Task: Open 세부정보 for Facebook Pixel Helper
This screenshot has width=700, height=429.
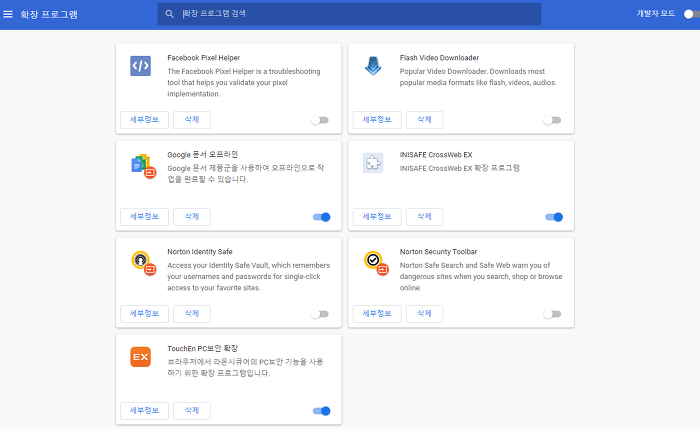Action: click(x=144, y=120)
